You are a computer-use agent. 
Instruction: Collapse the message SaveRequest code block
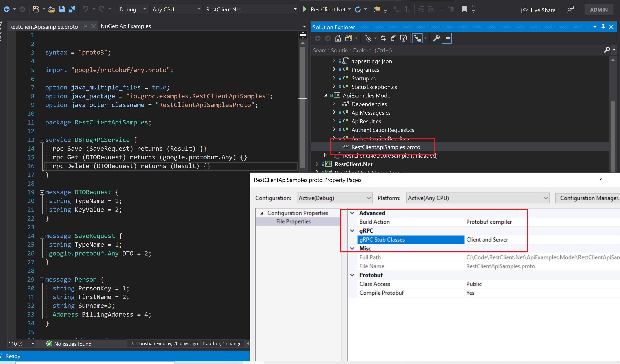pyautogui.click(x=42, y=236)
